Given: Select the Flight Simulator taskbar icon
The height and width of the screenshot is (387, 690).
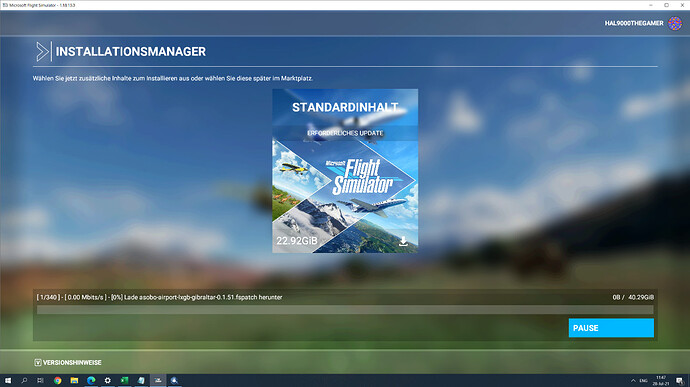Looking at the screenshot, I should 158,380.
